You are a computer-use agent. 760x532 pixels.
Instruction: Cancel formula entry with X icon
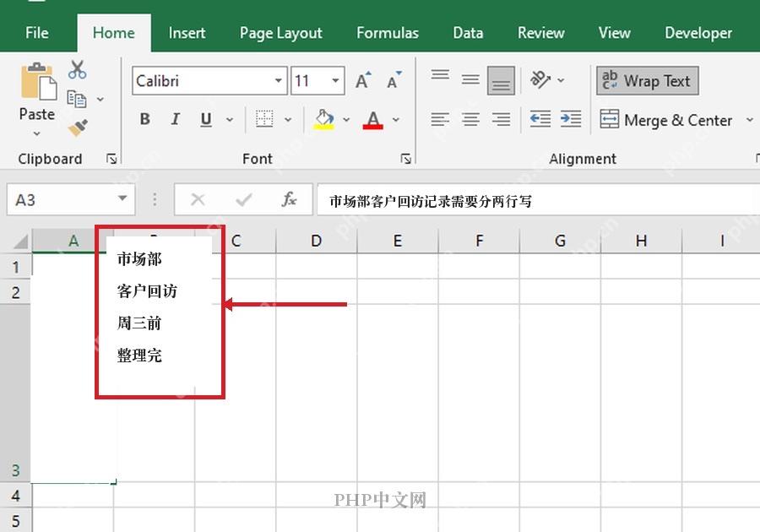198,199
